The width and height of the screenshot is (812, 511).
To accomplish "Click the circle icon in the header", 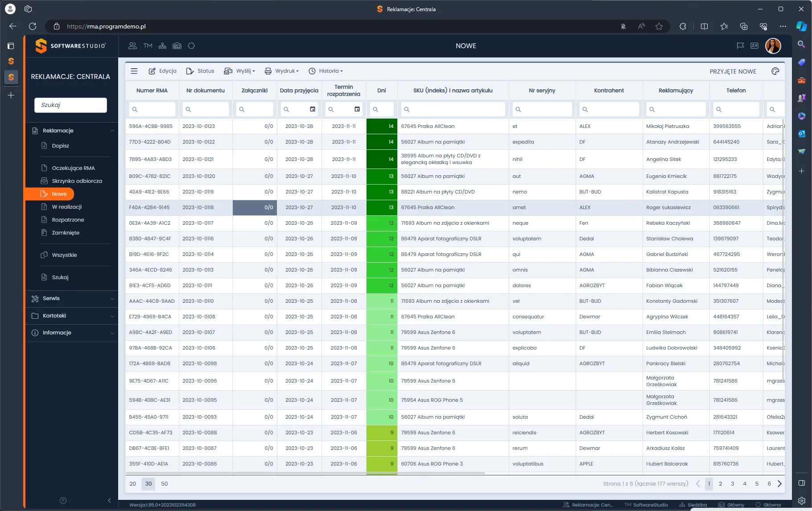I will [191, 46].
